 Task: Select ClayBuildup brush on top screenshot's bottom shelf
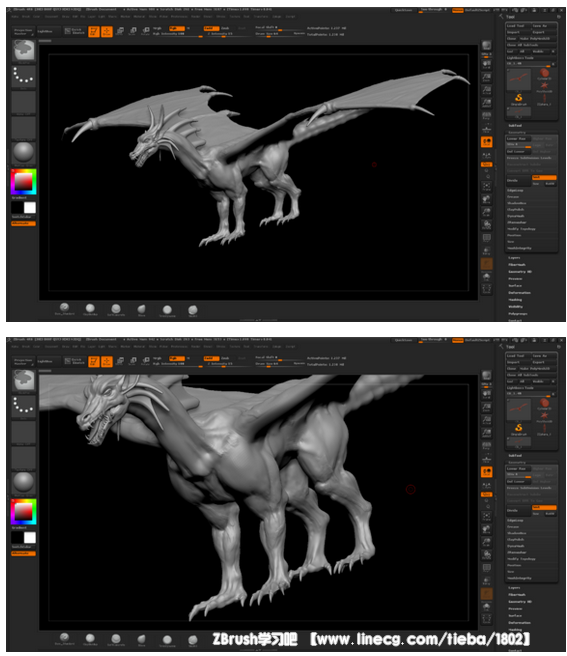pyautogui.click(x=90, y=309)
